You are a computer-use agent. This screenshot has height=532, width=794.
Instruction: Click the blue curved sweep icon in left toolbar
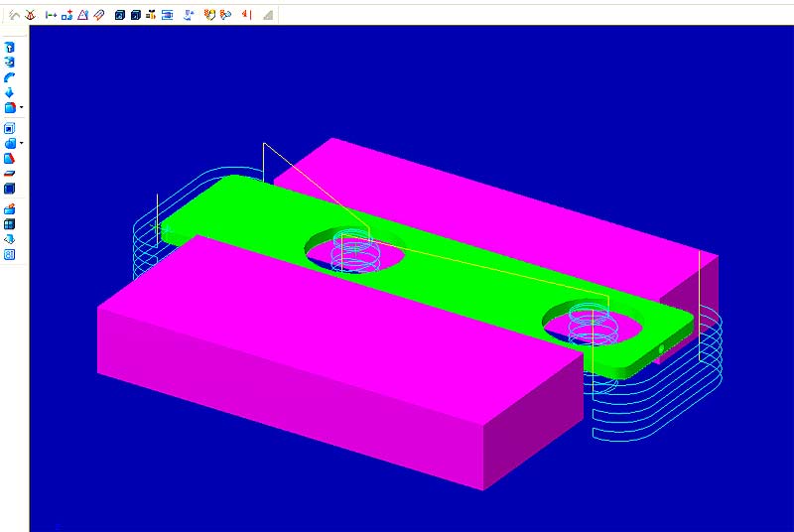click(x=10, y=77)
